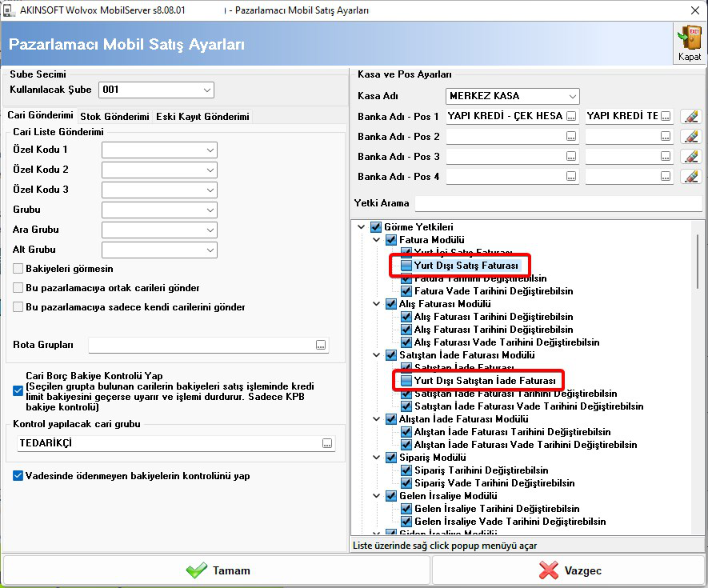Uncheck Fatura Vade Tarihini Değiştirebilsin

tap(406, 291)
